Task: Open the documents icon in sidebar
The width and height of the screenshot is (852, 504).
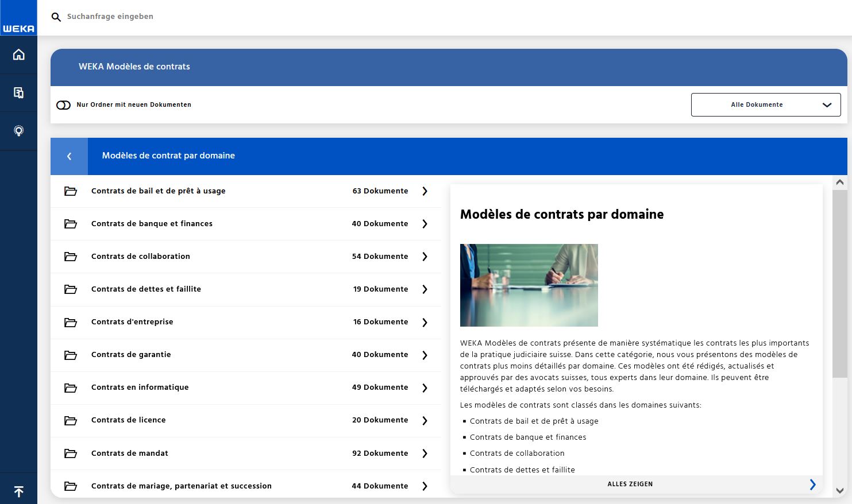Action: coord(18,92)
